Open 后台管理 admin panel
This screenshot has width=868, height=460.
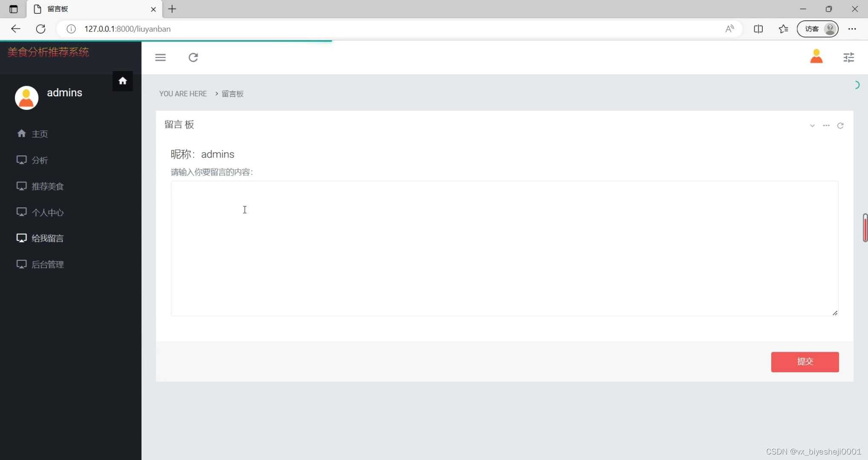[47, 264]
